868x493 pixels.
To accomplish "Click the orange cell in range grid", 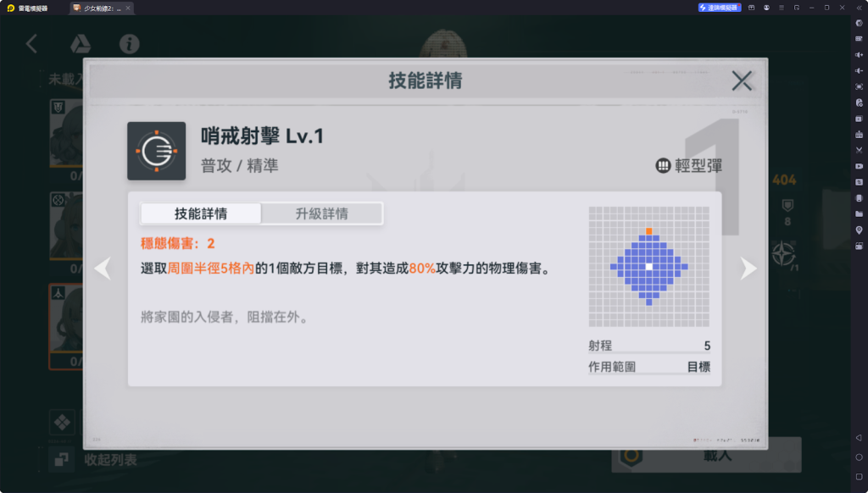I will pyautogui.click(x=648, y=231).
